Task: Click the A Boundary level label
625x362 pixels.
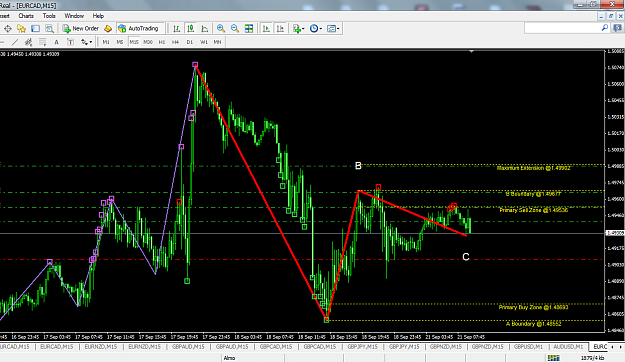Action: pos(534,324)
